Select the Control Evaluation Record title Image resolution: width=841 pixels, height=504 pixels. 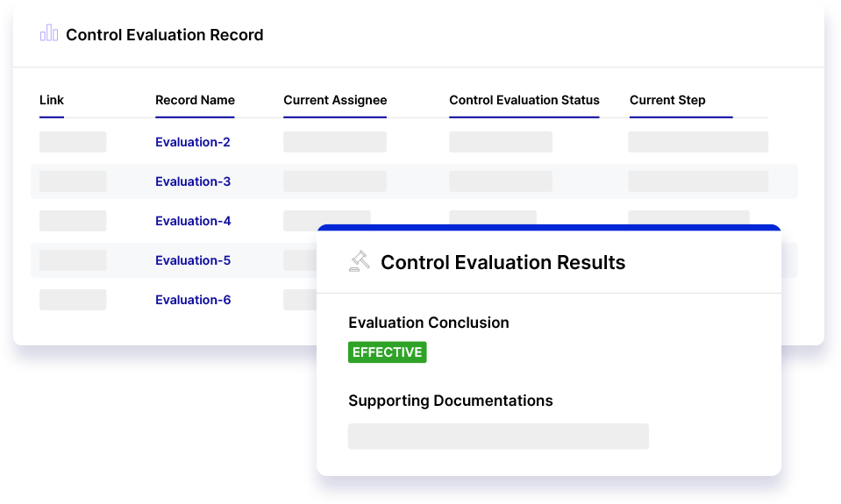point(165,35)
